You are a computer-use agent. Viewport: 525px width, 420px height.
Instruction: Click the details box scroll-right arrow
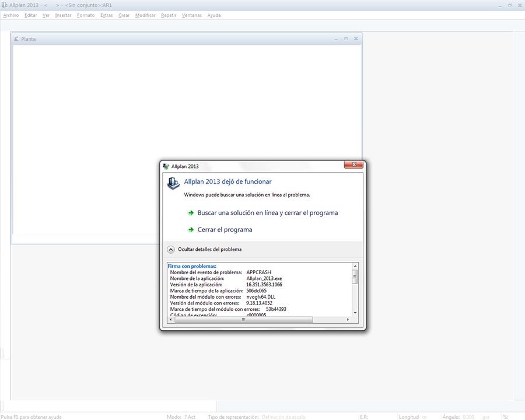(348, 320)
